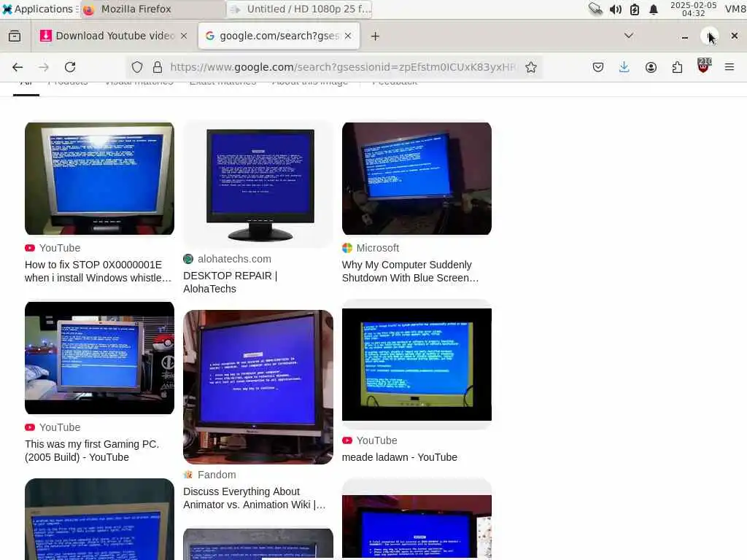Open 'Discuss Everything About Animator vs. Animation' link

[x=255, y=498]
